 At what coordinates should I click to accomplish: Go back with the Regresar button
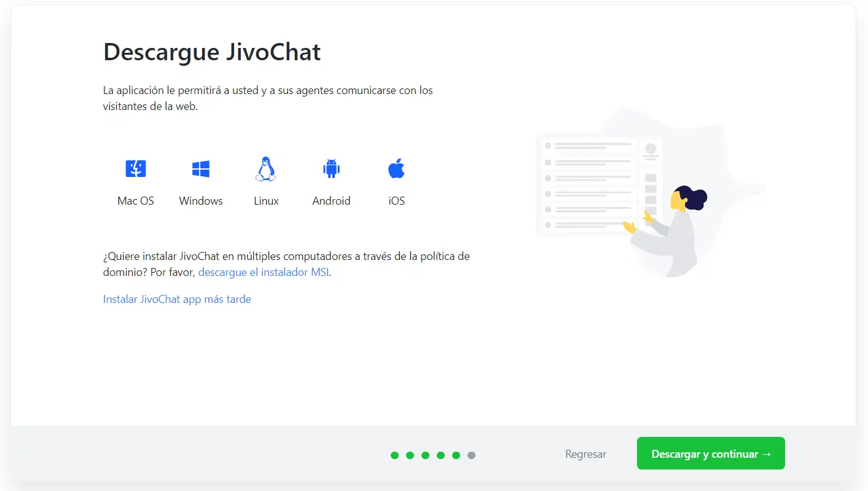(x=585, y=454)
